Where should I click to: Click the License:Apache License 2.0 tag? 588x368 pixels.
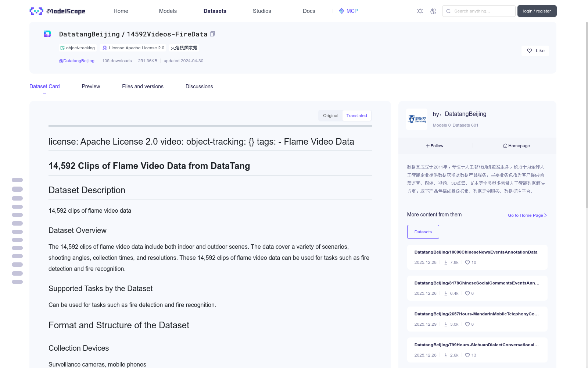pos(133,48)
